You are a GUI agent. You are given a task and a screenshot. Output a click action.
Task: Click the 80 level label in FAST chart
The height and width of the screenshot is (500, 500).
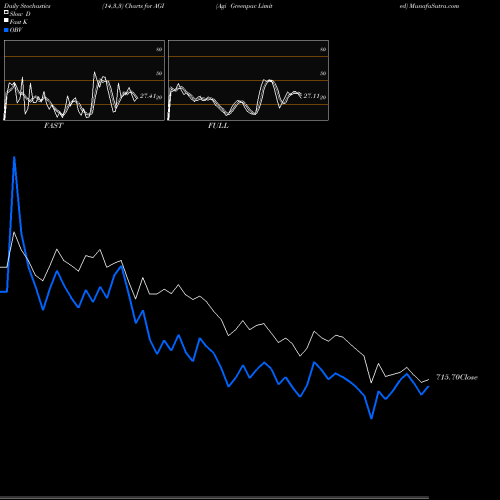[159, 49]
